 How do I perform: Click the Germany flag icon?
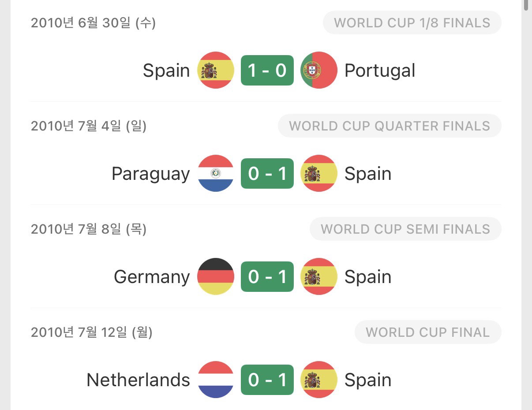(x=215, y=276)
